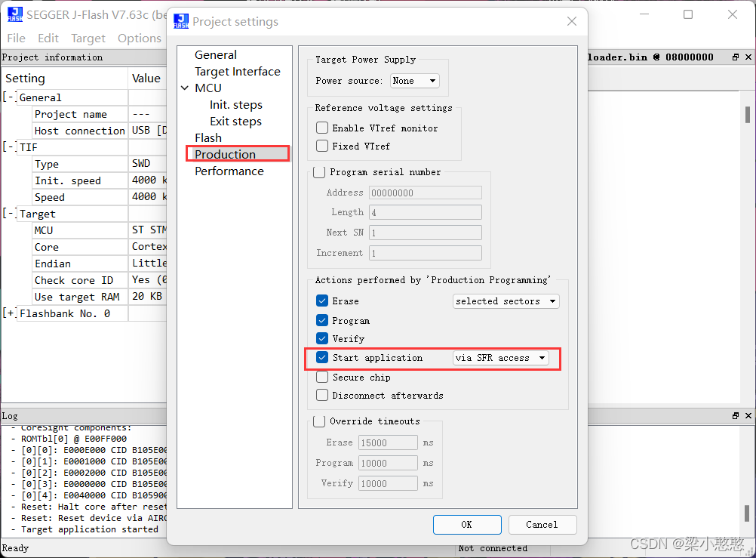This screenshot has width=756, height=558.
Task: Enable Override timeouts checkbox
Action: coord(319,421)
